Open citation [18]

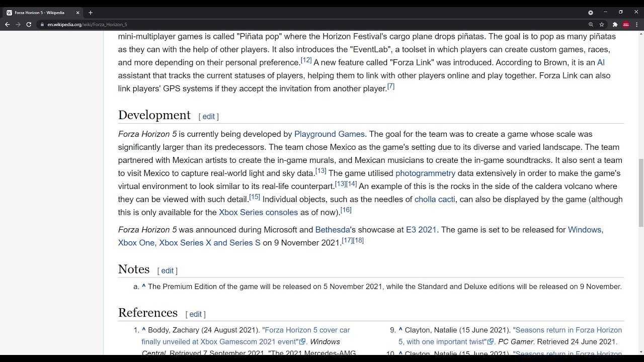358,240
